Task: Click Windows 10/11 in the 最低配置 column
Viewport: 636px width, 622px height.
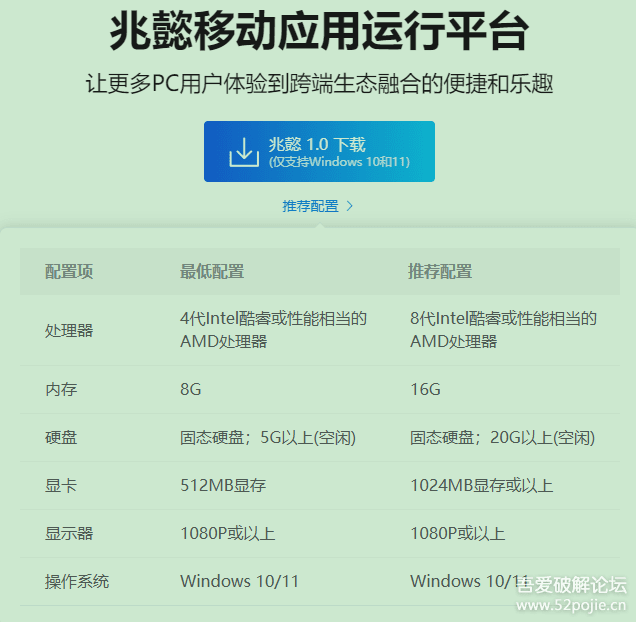Action: (x=239, y=581)
